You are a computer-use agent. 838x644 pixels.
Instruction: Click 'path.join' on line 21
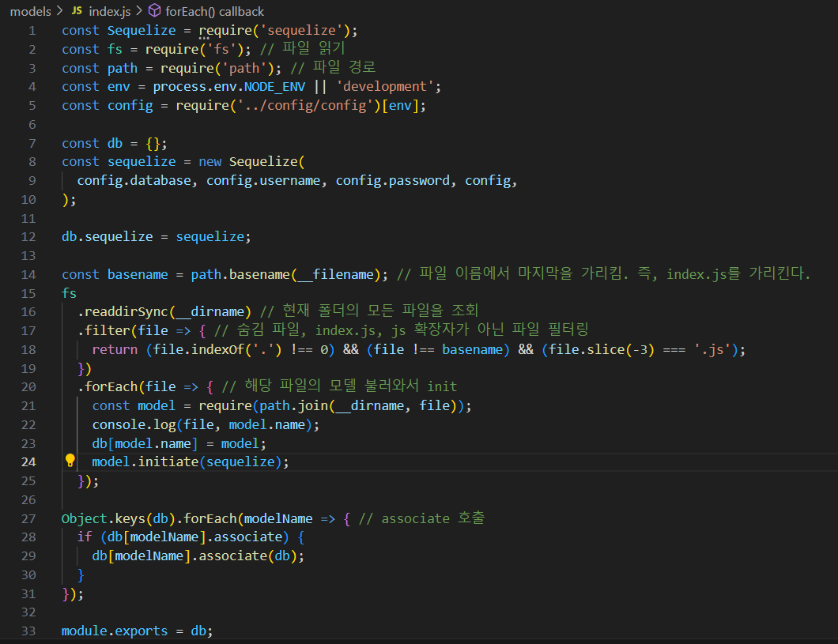point(293,406)
